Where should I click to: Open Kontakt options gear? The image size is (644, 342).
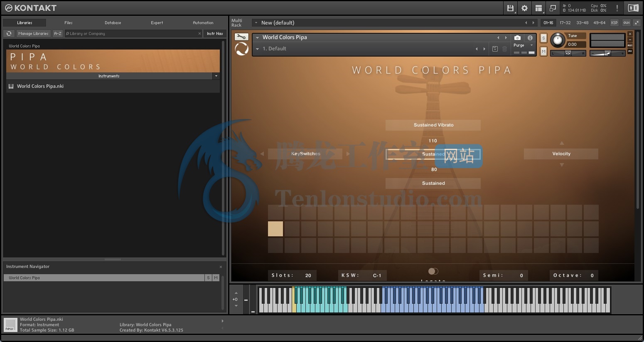coord(524,8)
